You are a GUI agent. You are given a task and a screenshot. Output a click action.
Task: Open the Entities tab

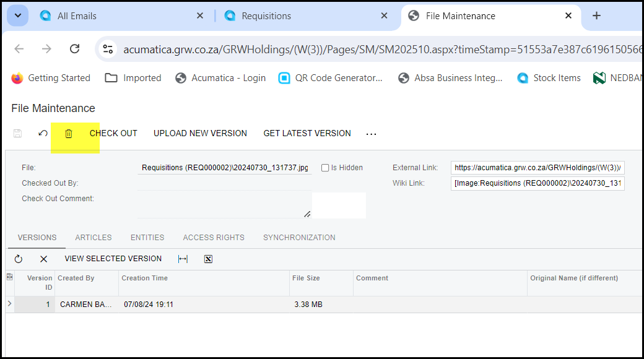point(147,238)
